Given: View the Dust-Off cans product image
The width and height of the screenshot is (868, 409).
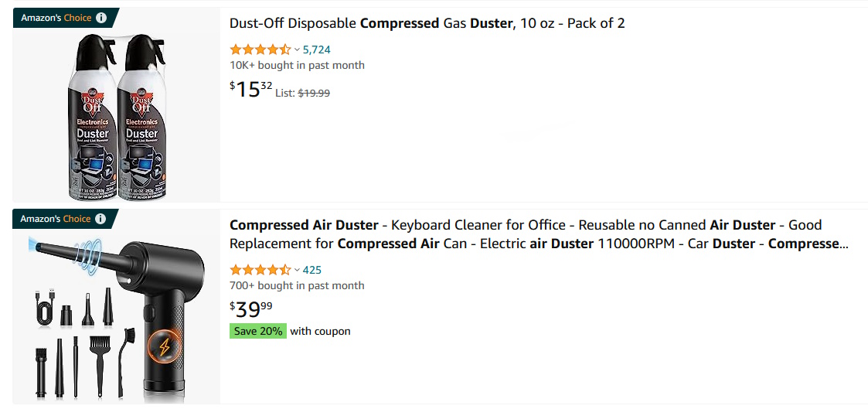Looking at the screenshot, I should (x=116, y=114).
